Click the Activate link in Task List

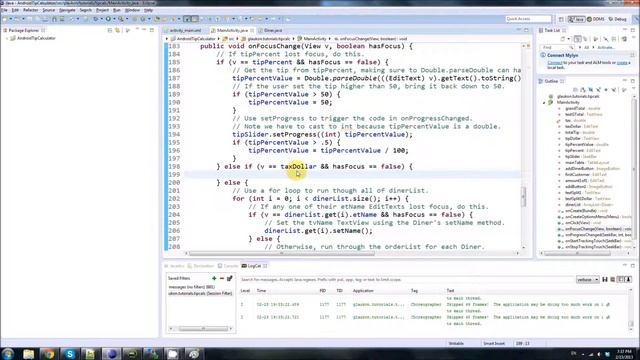point(606,47)
